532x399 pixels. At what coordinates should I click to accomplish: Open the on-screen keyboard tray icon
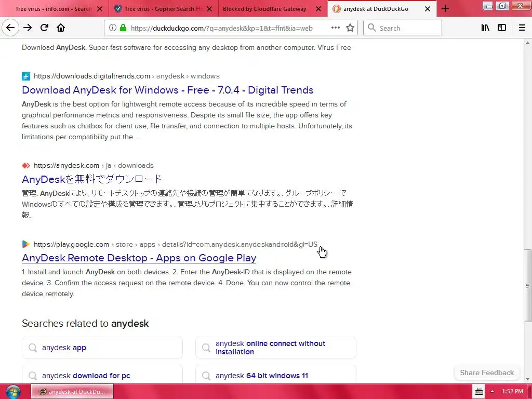click(478, 392)
